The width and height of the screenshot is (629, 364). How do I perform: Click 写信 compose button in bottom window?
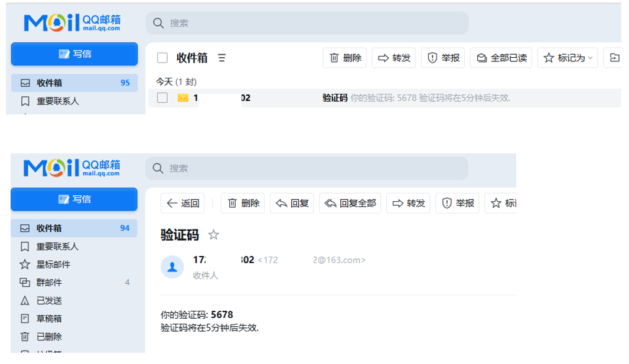point(74,199)
